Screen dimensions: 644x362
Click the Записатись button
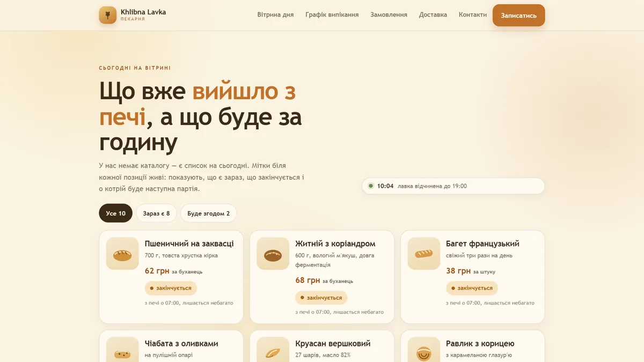coord(518,16)
